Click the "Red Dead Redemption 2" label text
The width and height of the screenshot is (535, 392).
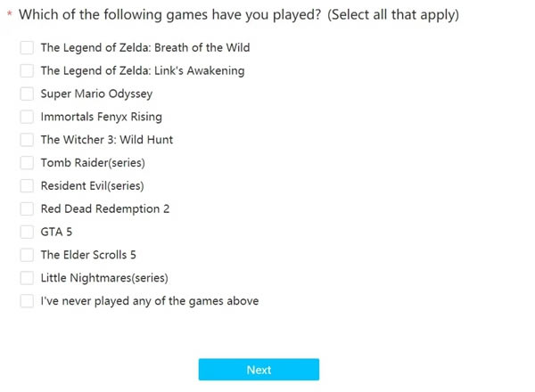[x=105, y=209]
